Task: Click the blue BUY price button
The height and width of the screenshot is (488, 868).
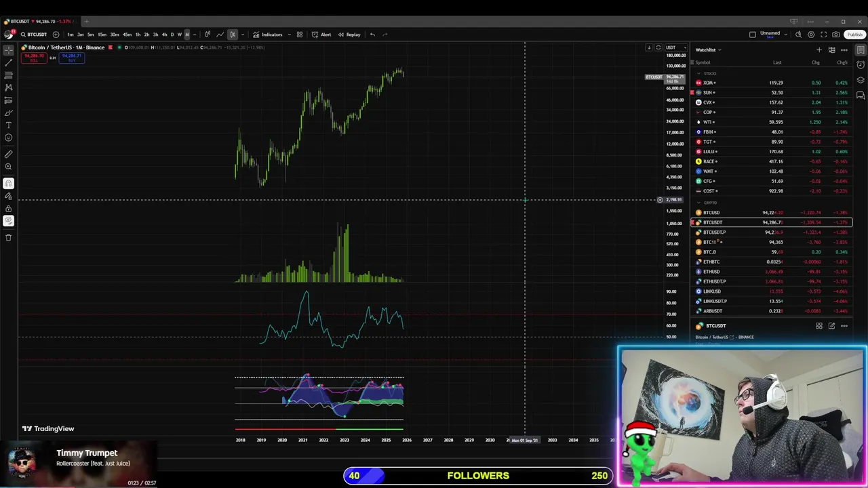Action: point(72,58)
